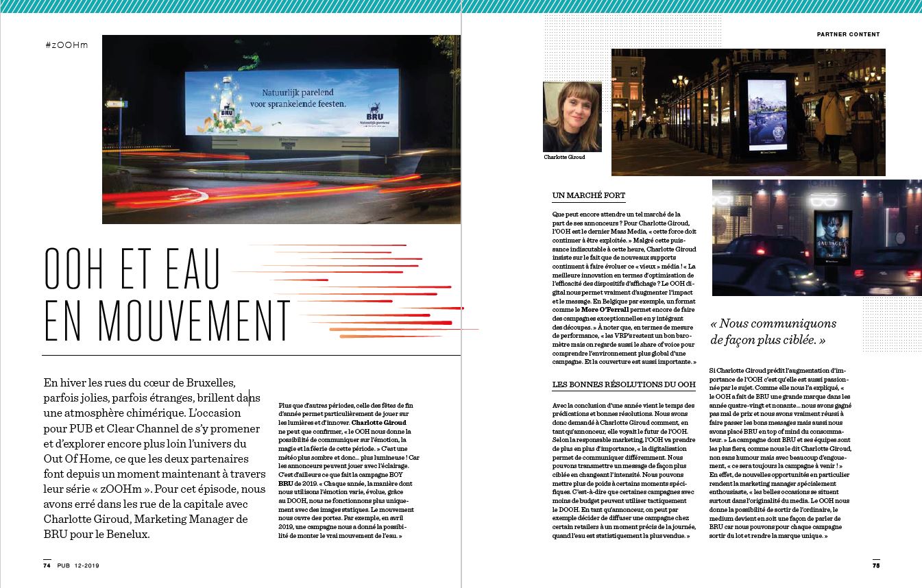Click the 'Charlotte Giroud' caption under portrait
This screenshot has width=922, height=588.
(564, 158)
